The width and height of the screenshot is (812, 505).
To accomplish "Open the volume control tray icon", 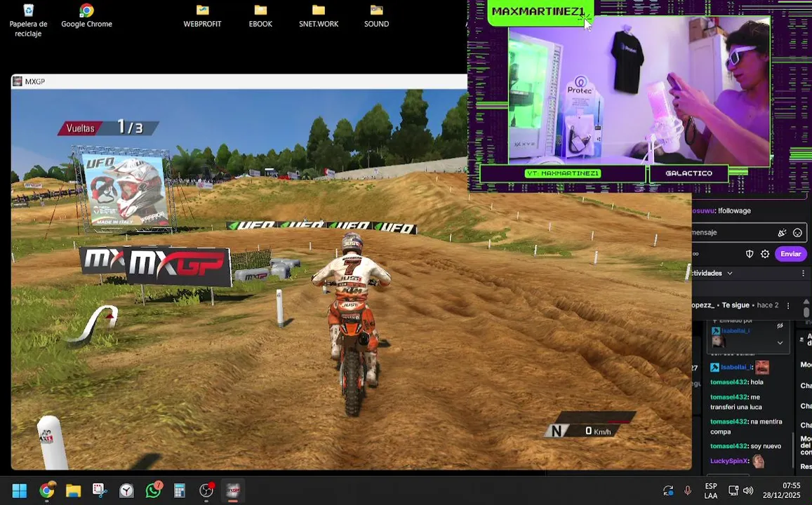I will point(748,490).
